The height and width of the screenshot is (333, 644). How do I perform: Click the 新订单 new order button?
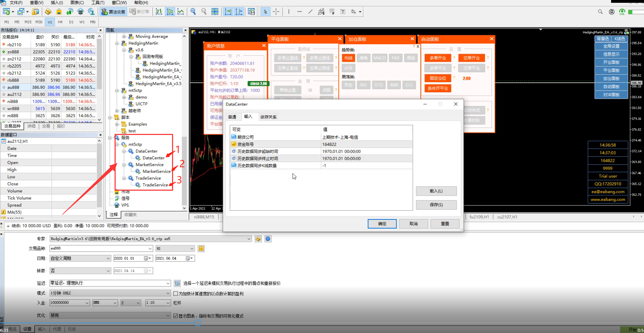(139, 12)
